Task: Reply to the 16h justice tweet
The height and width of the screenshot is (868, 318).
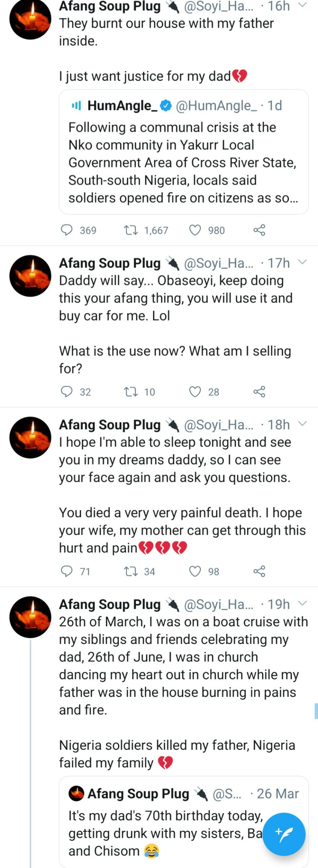Action: point(66,230)
